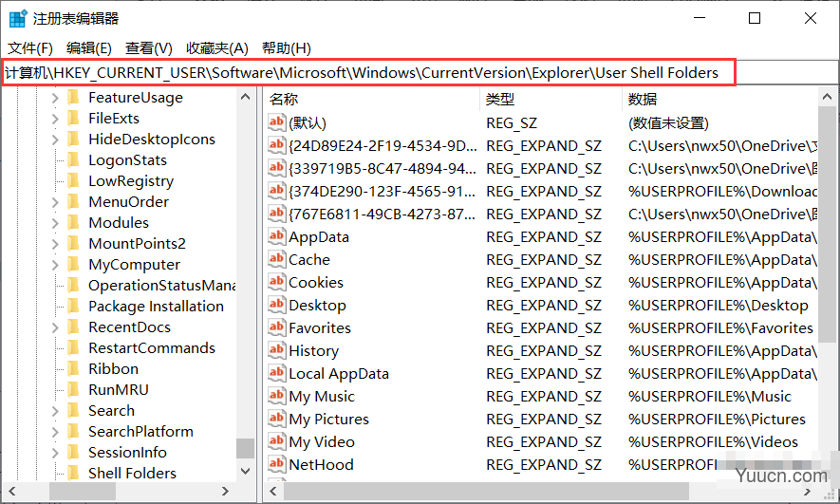Select the OperationStatusManager tree item
This screenshot has height=504, width=840.
pyautogui.click(x=161, y=286)
